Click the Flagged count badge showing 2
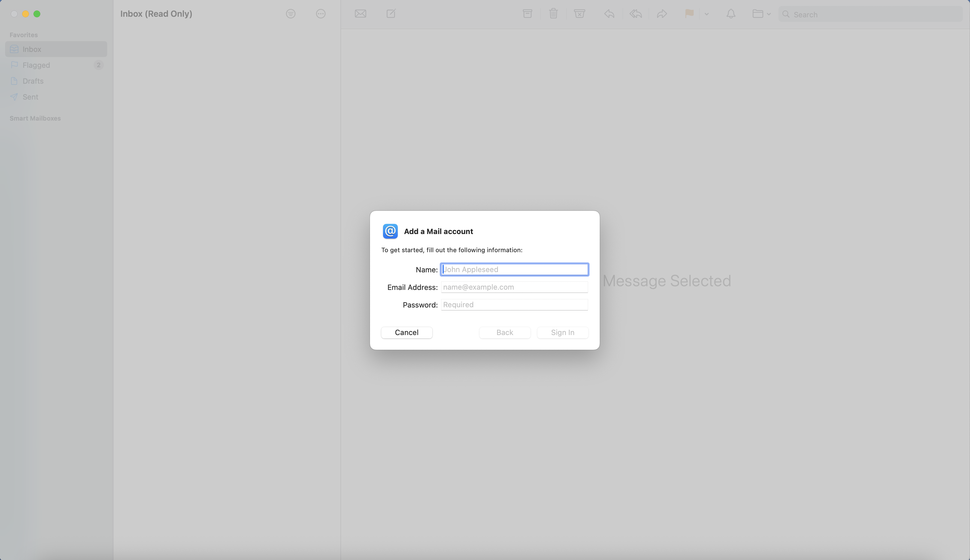970x560 pixels. pyautogui.click(x=98, y=65)
